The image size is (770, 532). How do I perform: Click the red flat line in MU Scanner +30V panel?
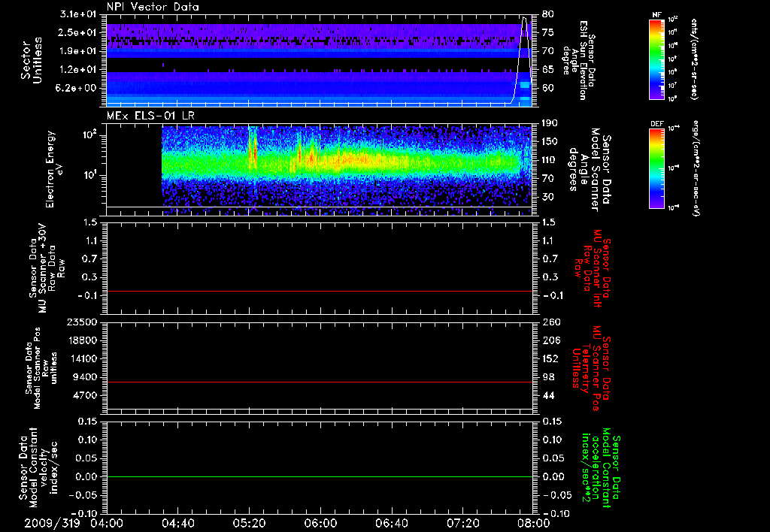coord(320,292)
